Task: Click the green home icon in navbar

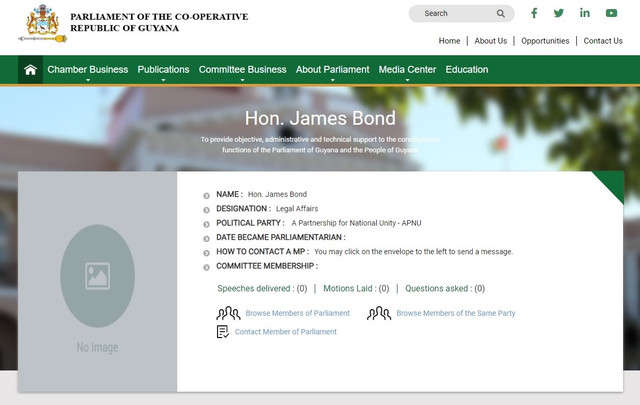Action: [x=30, y=70]
